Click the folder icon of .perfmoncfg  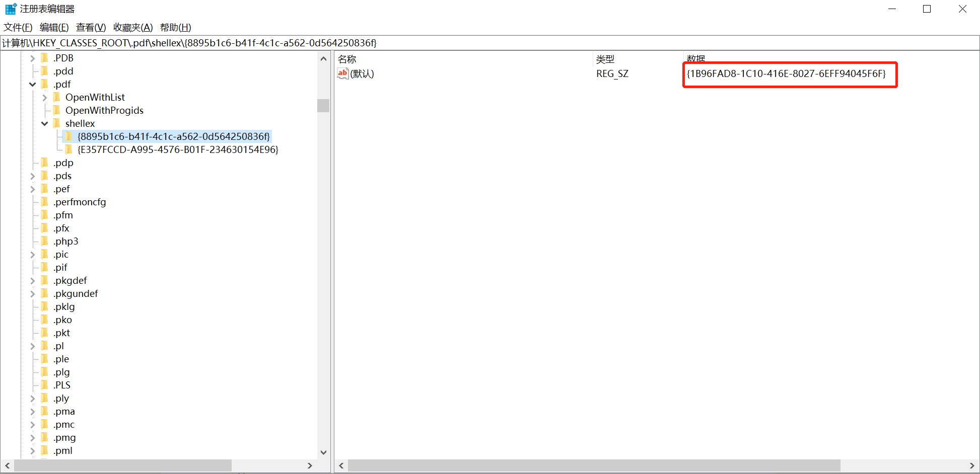coord(45,202)
